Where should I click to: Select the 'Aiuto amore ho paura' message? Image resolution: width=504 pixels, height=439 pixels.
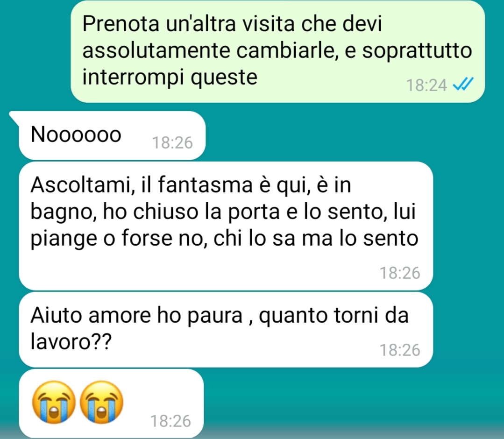[226, 329]
